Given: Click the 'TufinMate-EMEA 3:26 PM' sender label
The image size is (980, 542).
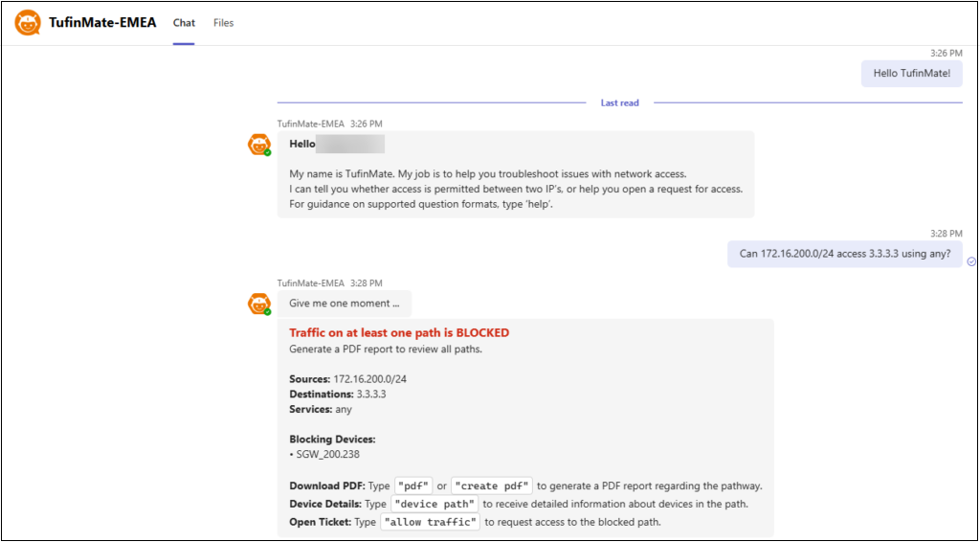Looking at the screenshot, I should [330, 124].
